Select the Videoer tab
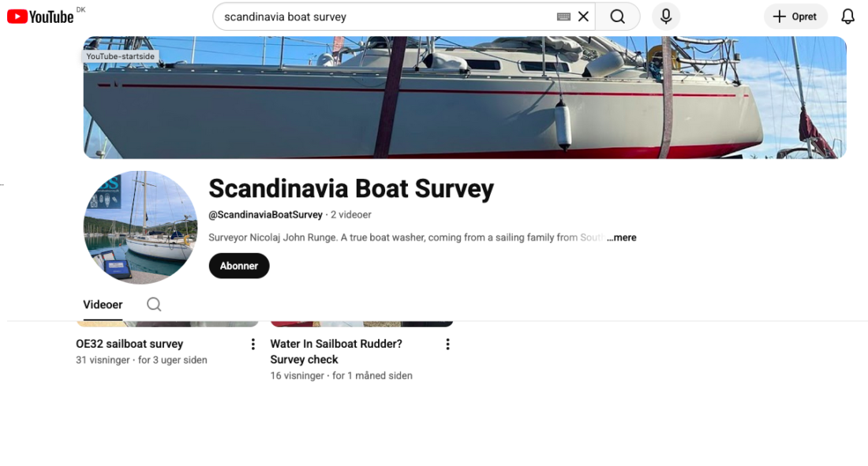Screen dimensions: 868x466 point(103,304)
